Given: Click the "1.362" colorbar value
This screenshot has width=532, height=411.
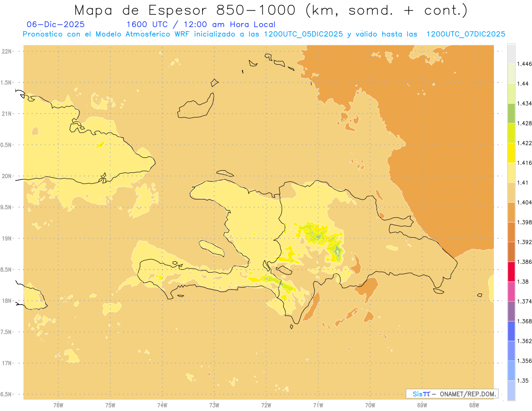Looking at the screenshot, I should 524,341.
